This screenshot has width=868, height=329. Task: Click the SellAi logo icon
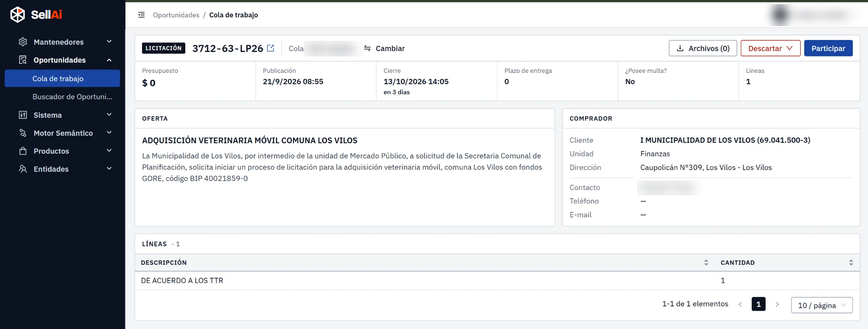18,14
